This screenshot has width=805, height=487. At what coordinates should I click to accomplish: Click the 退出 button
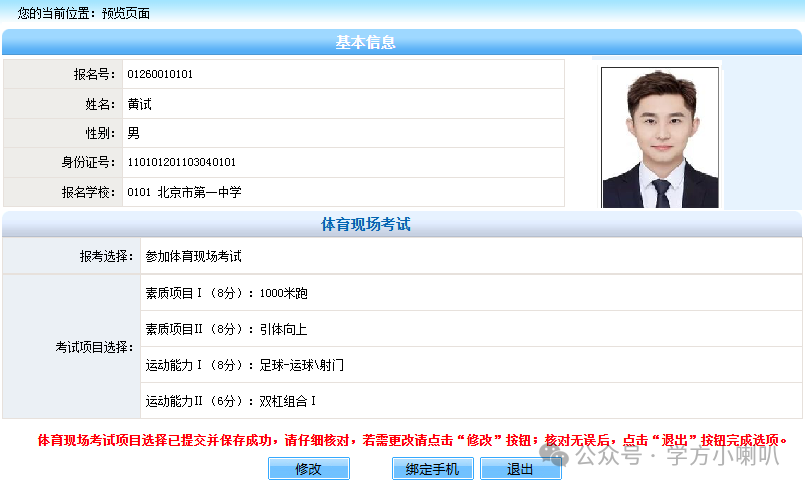(520, 469)
